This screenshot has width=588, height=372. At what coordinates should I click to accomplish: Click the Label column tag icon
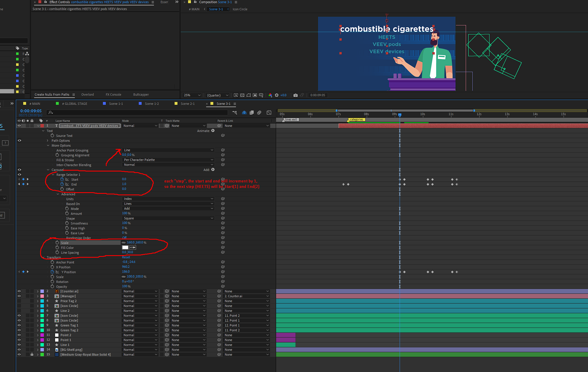(x=41, y=121)
